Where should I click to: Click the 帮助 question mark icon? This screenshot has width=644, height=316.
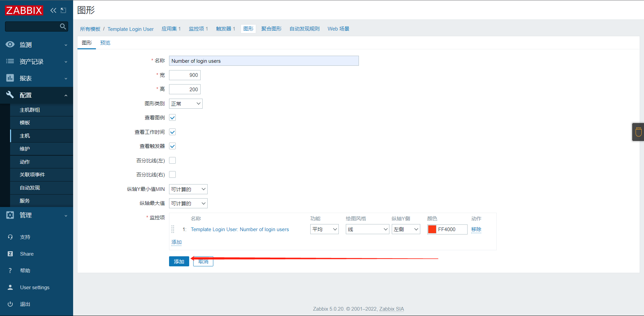[x=10, y=271]
